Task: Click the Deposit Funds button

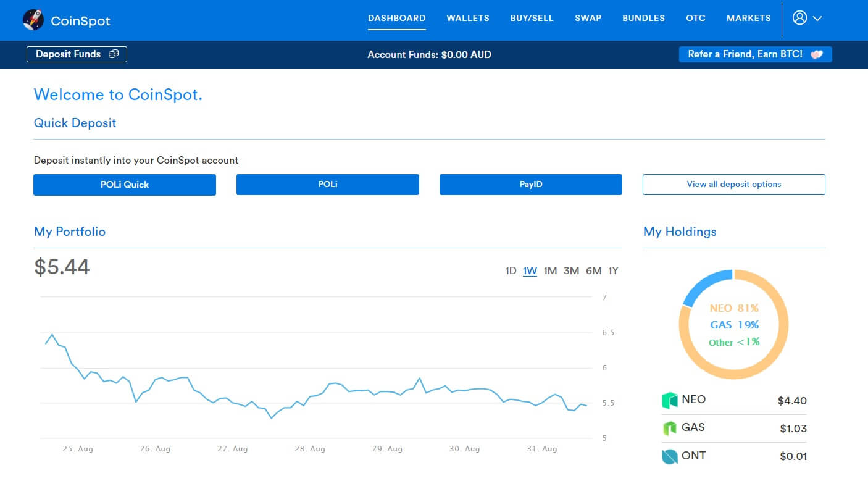Action: pyautogui.click(x=77, y=54)
